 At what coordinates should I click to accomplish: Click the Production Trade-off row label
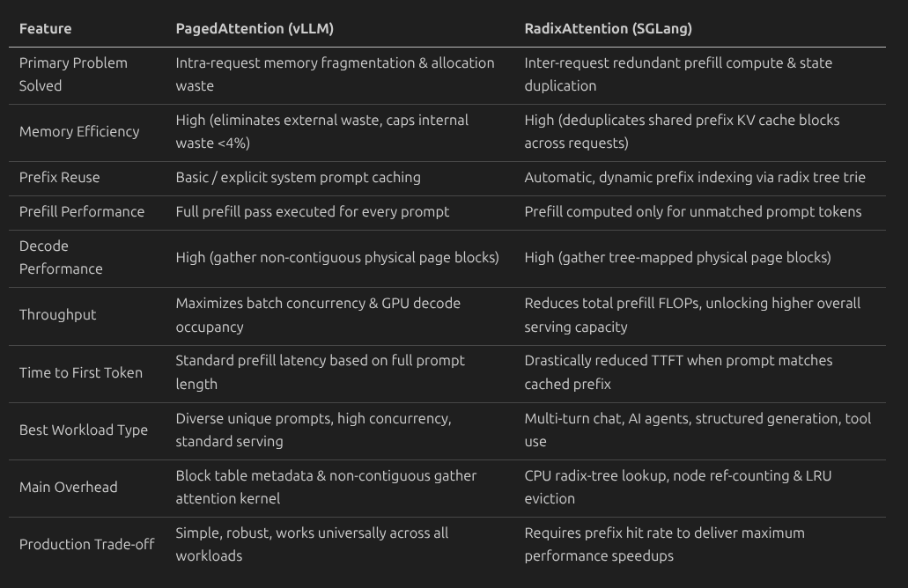tap(87, 544)
